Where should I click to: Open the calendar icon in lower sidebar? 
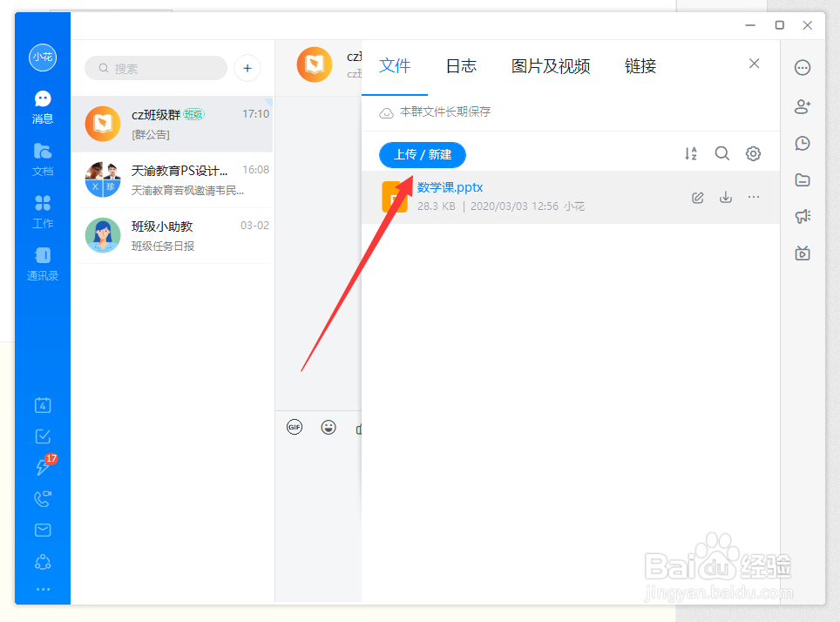42,405
